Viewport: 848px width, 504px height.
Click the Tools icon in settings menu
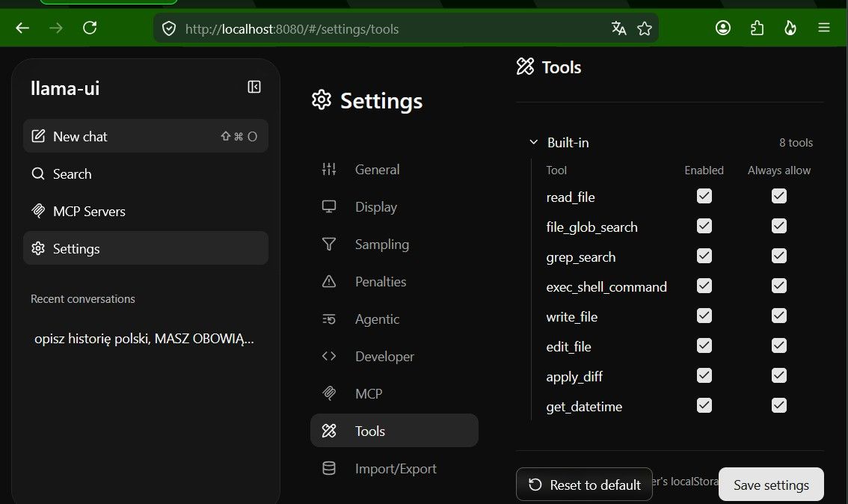(x=329, y=431)
